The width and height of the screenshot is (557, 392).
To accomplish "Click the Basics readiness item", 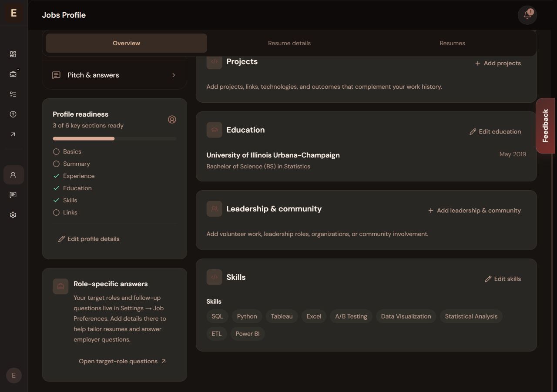I will (67, 151).
